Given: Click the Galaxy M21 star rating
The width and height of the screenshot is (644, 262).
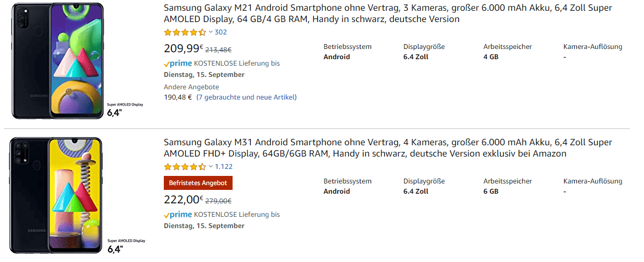Looking at the screenshot, I should 185,32.
